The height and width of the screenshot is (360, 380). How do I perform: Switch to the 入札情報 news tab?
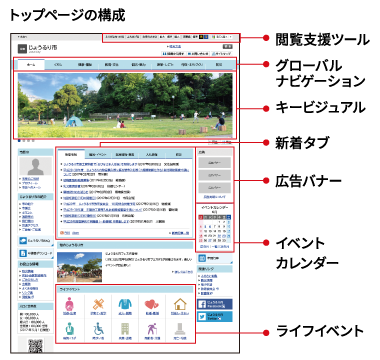(x=152, y=155)
